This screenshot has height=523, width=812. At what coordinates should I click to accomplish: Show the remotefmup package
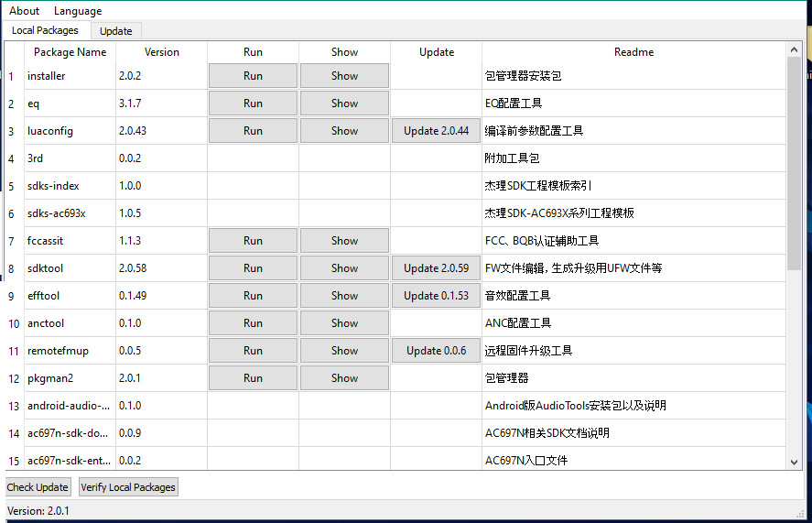pyautogui.click(x=344, y=351)
